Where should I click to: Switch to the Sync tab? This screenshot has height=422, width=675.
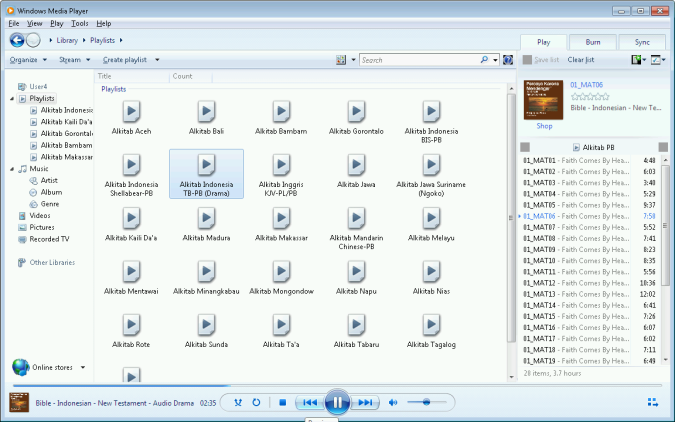(642, 42)
